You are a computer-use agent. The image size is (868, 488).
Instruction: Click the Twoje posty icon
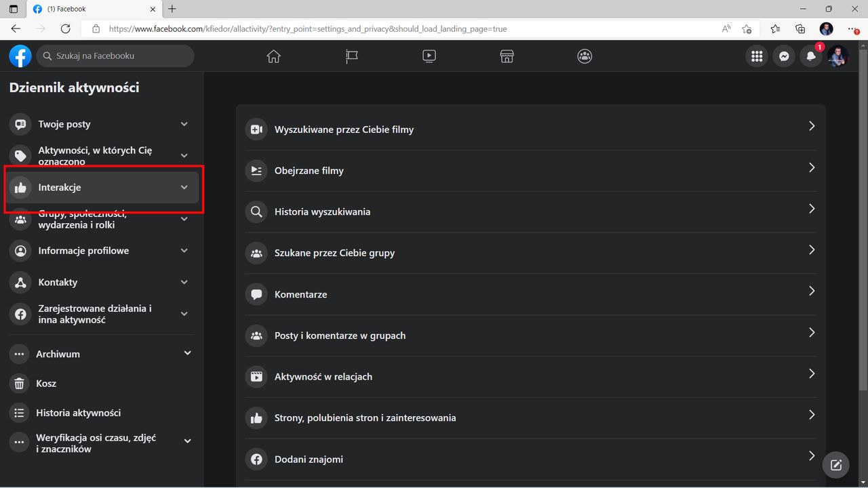click(21, 124)
